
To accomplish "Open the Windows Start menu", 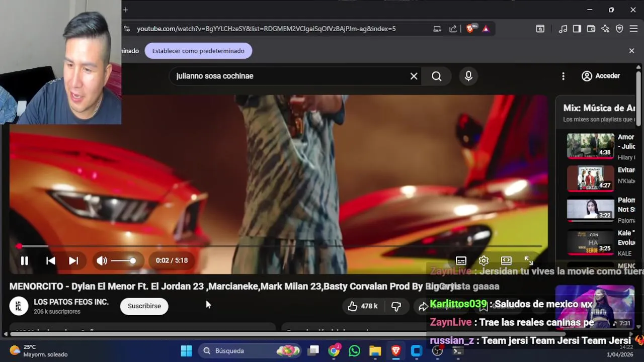I will point(186,351).
